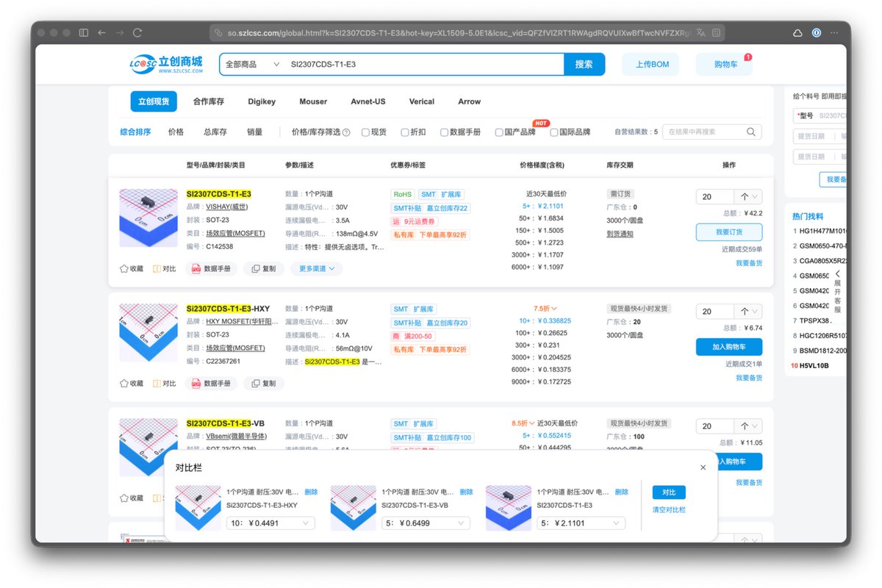Click the 展开客服 side tab arrow

tap(837, 273)
